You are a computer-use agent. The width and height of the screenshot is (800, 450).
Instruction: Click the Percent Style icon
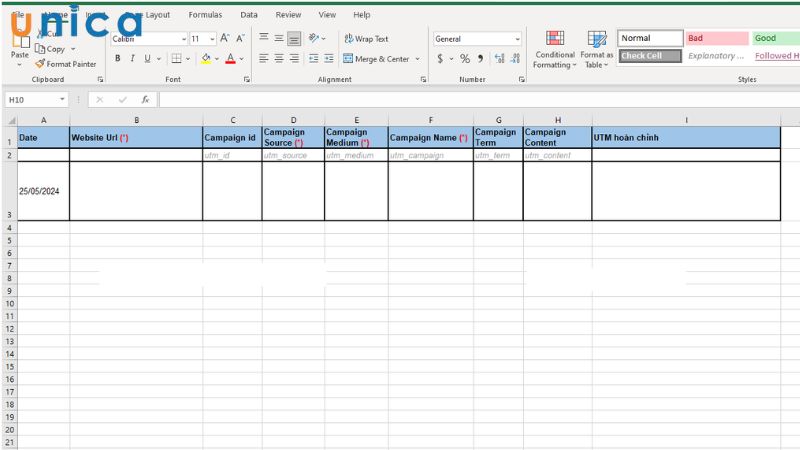[465, 59]
